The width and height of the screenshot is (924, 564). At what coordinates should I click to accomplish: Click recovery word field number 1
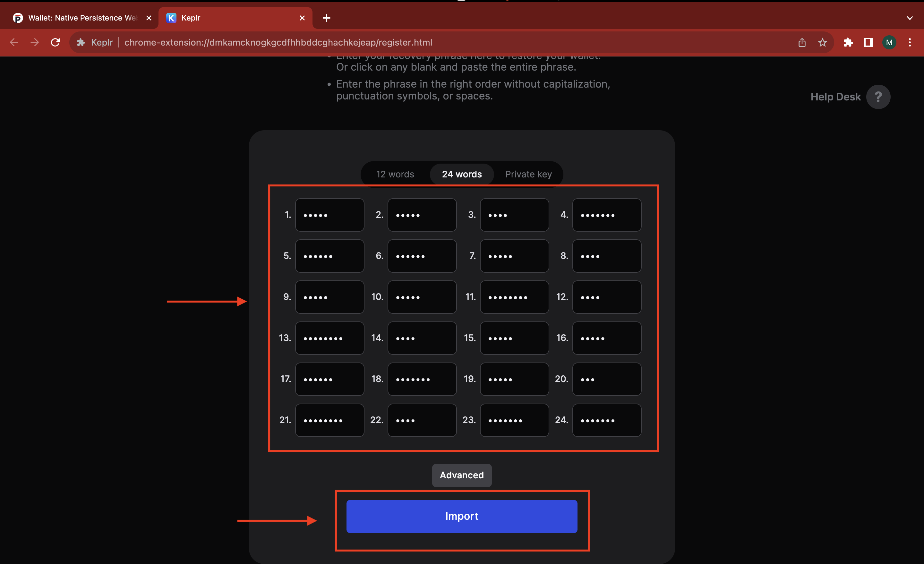click(329, 215)
